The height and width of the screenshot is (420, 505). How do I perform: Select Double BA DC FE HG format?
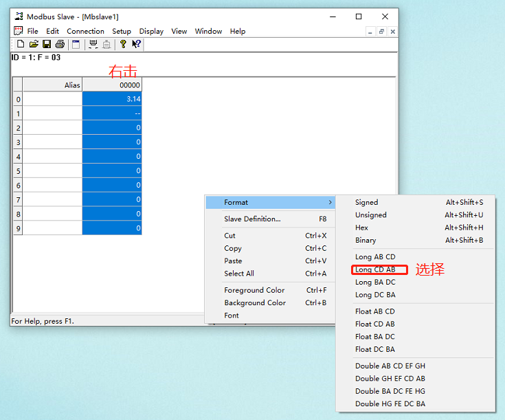coord(416,391)
